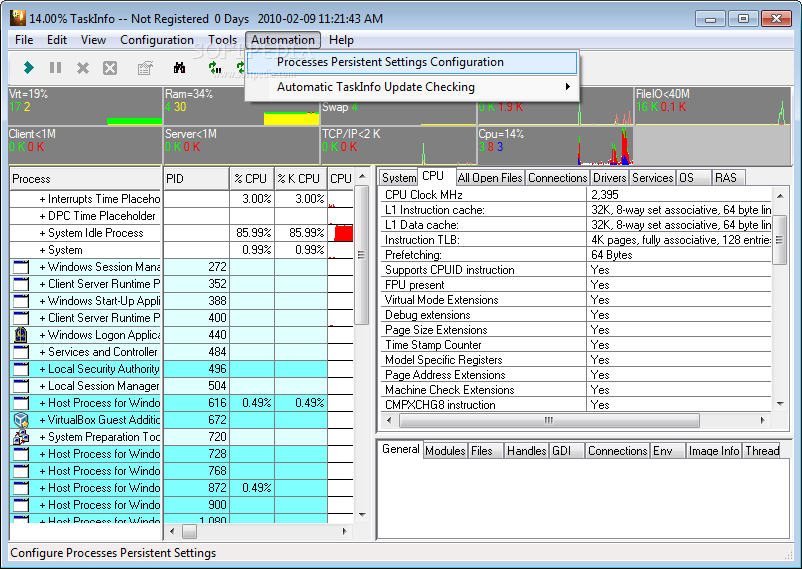Open the File menu
The height and width of the screenshot is (569, 802).
[24, 40]
